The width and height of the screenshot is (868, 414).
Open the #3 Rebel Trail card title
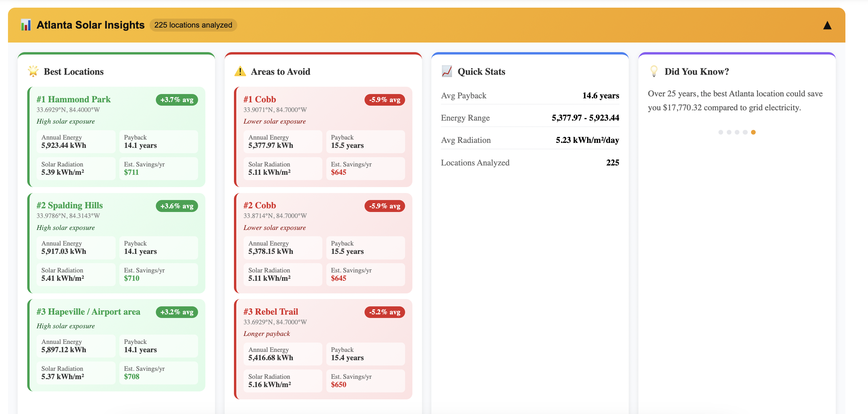[271, 312]
